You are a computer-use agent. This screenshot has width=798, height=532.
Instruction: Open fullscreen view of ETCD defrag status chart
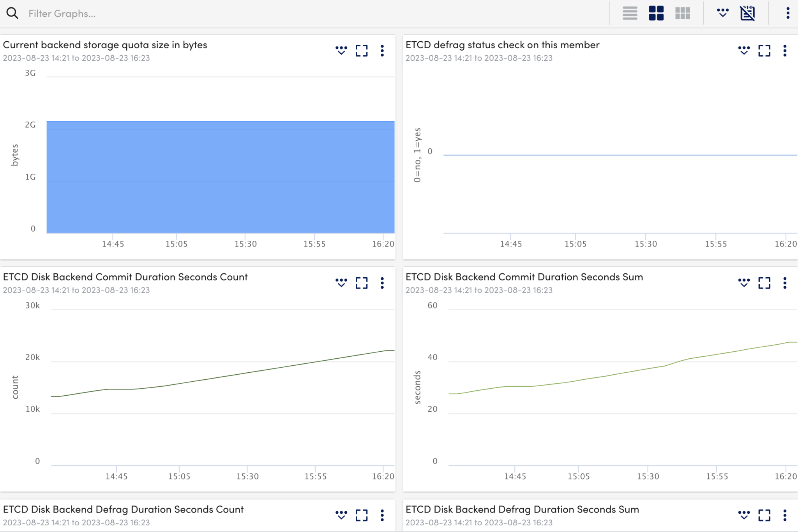coord(764,50)
